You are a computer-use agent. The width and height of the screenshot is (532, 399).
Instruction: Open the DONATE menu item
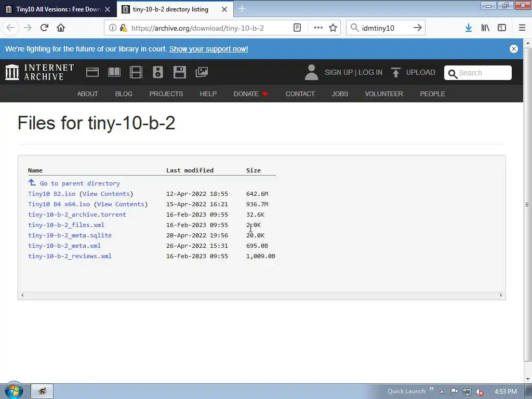tap(251, 94)
